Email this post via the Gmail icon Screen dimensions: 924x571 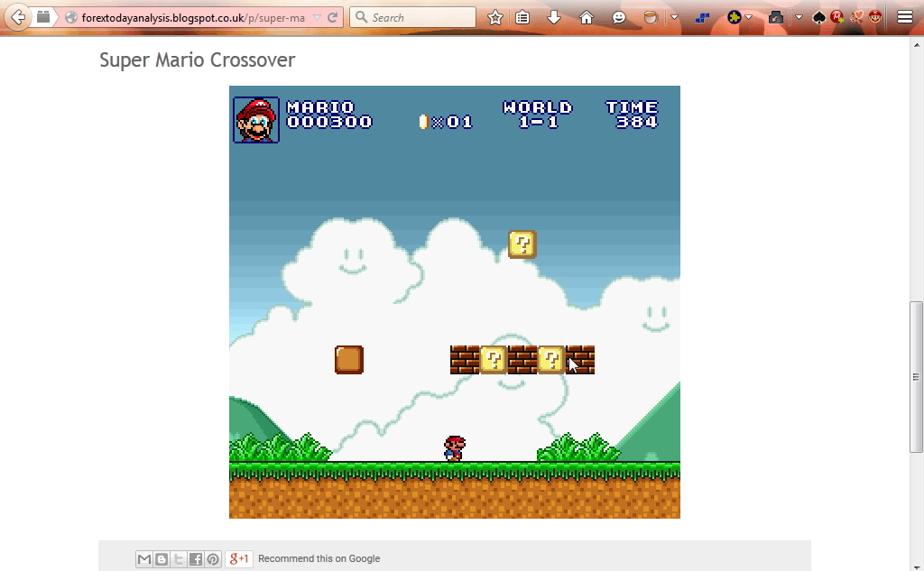point(144,558)
